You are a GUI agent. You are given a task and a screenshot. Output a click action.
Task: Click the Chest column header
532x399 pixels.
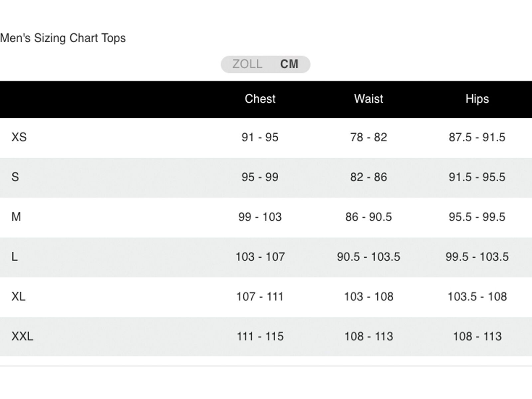(260, 99)
